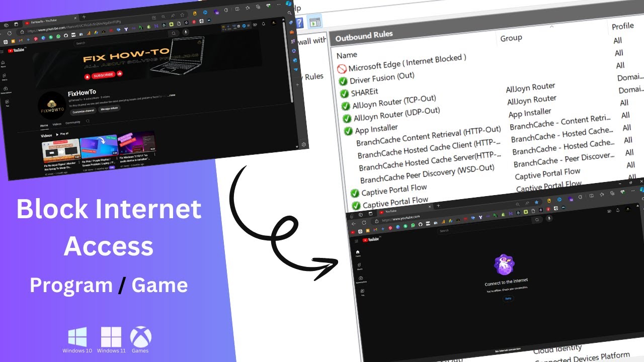The width and height of the screenshot is (644, 362).
Task: Reload the page in the FixHowTo browser window
Action: click(9, 33)
